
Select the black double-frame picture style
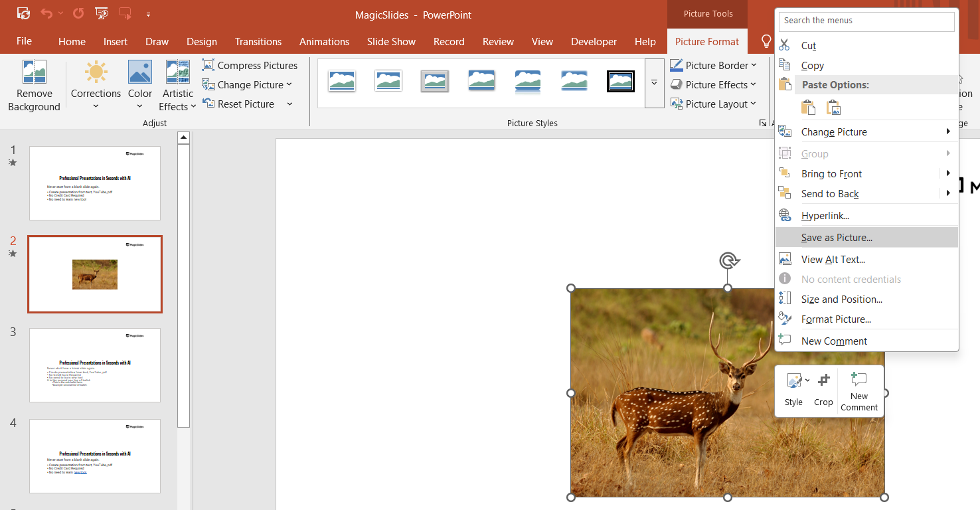(620, 82)
